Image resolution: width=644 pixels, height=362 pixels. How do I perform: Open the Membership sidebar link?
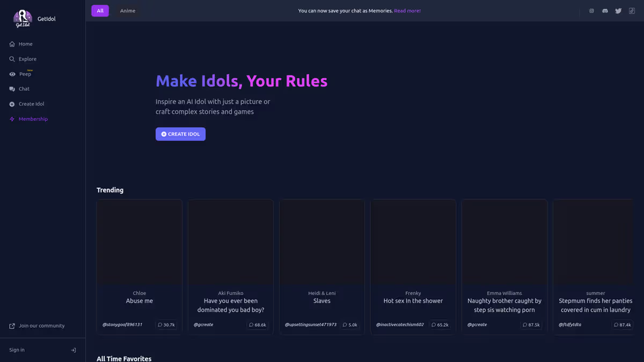click(42, 119)
